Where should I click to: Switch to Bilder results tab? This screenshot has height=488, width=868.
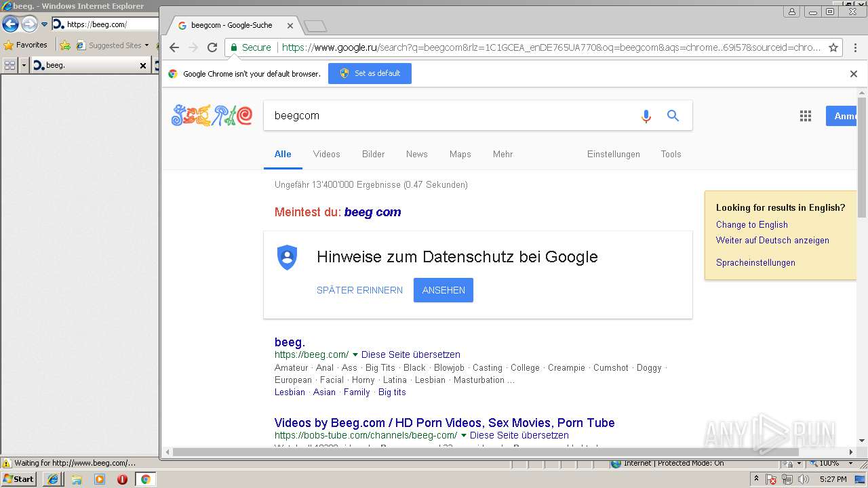click(x=373, y=155)
